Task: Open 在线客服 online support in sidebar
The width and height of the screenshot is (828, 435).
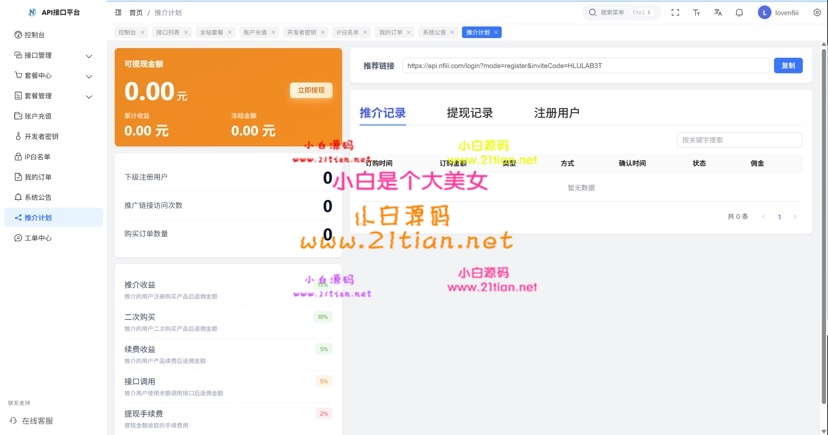Action: (x=37, y=421)
